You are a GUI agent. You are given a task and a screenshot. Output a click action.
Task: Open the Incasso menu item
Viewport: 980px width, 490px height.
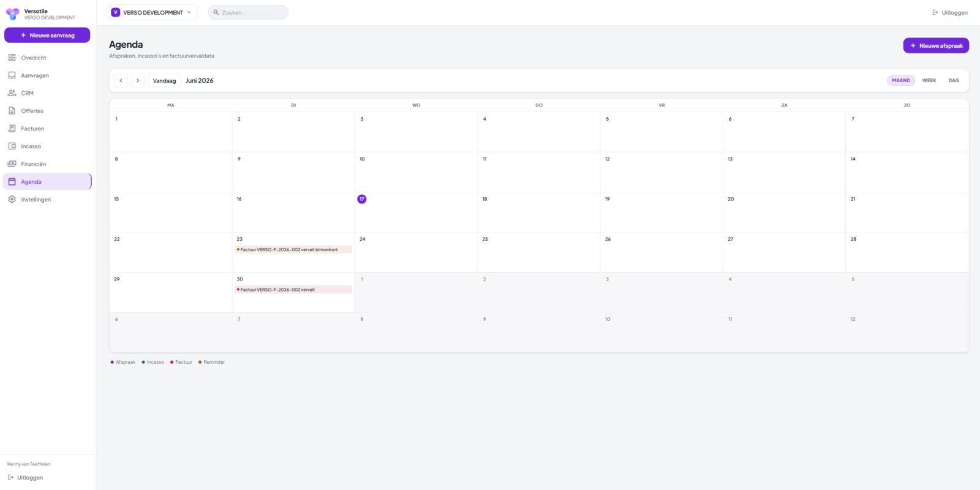point(48,146)
